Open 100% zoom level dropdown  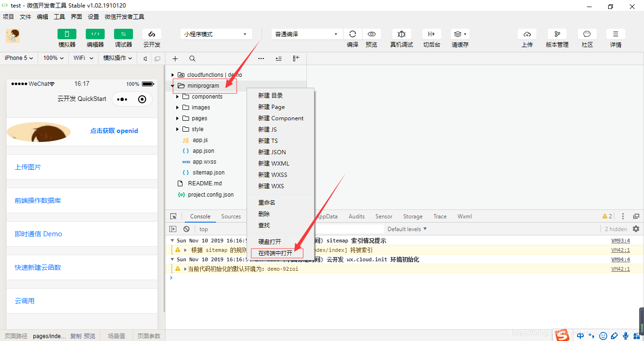[x=54, y=58]
